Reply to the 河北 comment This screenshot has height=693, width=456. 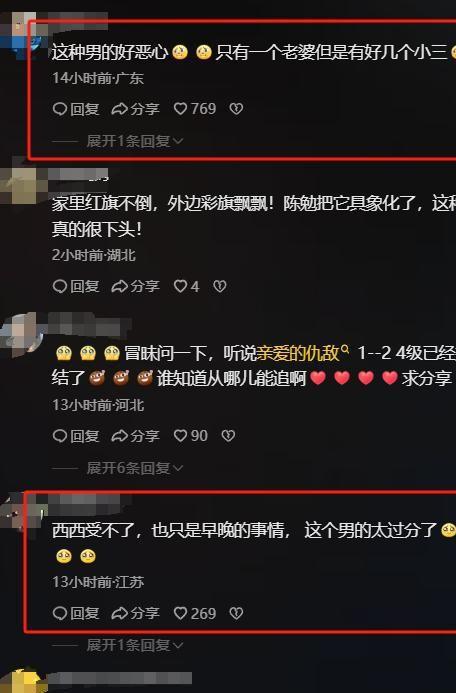(x=76, y=436)
